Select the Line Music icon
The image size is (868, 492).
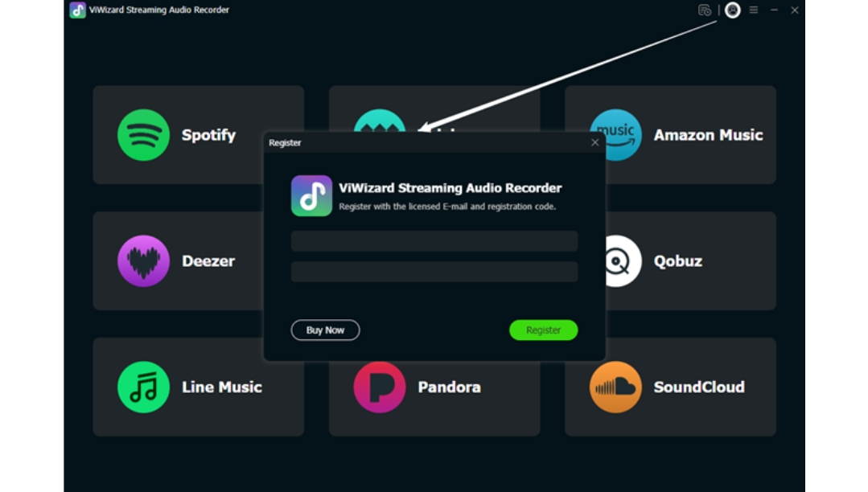(x=143, y=387)
